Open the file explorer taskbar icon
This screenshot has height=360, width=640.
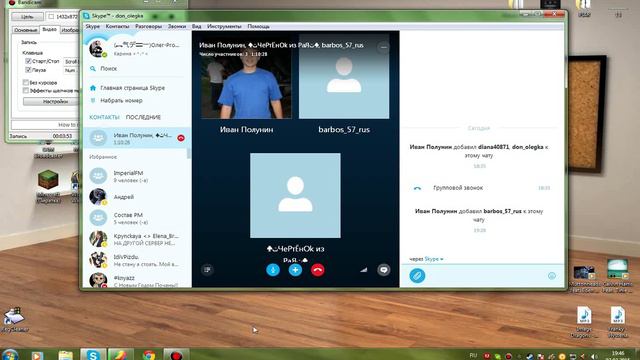point(65,355)
